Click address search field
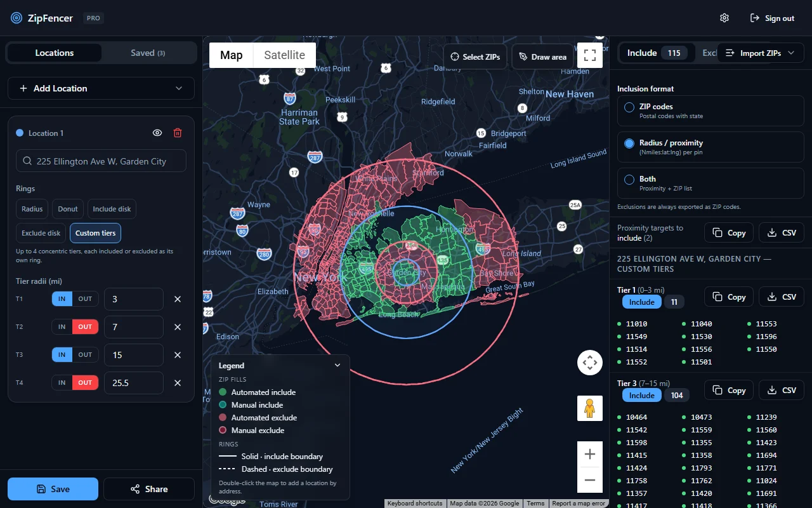Image resolution: width=812 pixels, height=508 pixels. (101, 161)
